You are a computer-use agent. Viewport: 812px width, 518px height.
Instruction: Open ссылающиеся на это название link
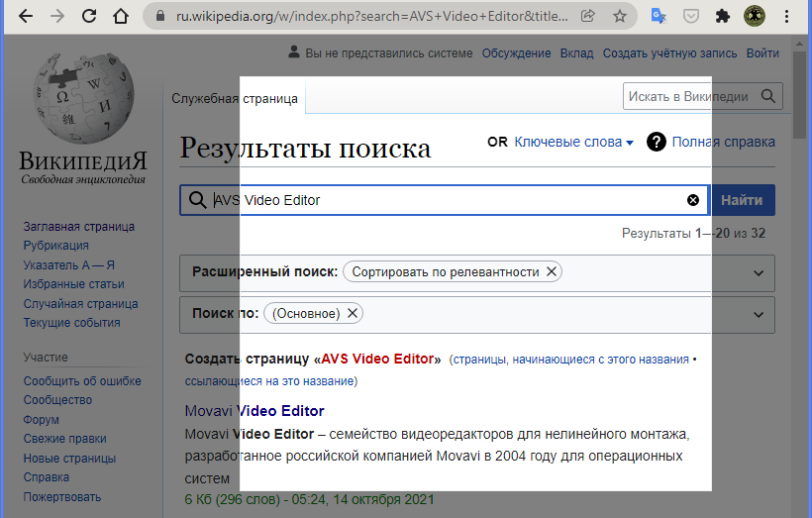pyautogui.click(x=269, y=381)
